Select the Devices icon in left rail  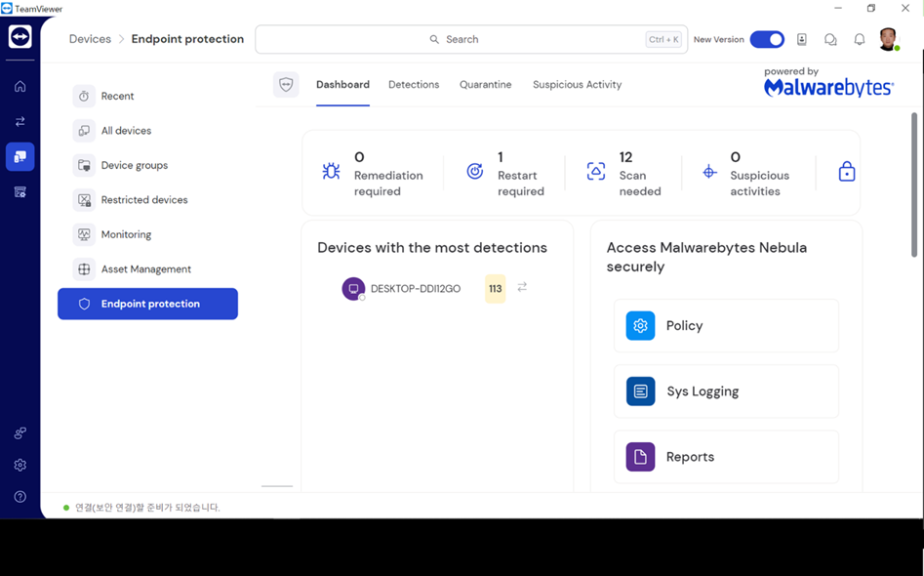coord(20,157)
